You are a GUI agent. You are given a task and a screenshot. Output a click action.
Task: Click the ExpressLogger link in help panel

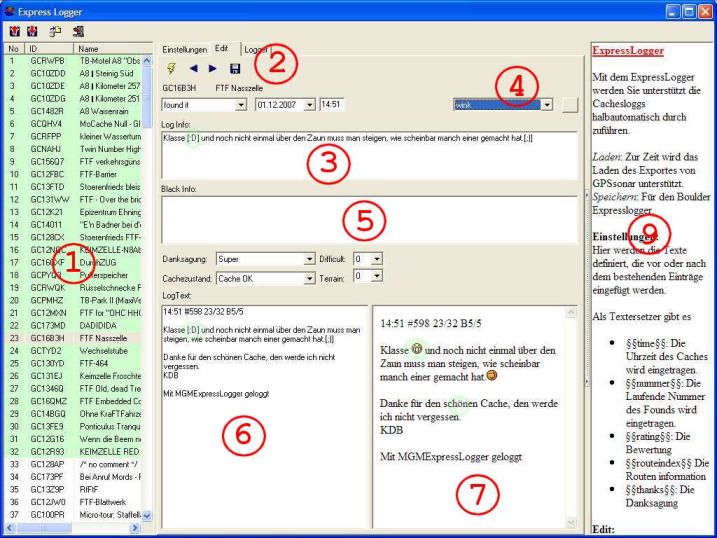(628, 51)
